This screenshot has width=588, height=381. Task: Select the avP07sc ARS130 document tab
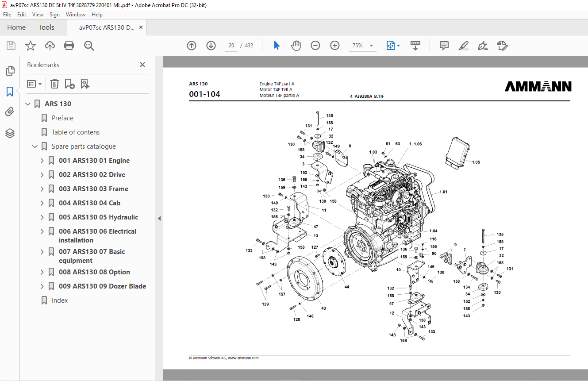tap(107, 27)
